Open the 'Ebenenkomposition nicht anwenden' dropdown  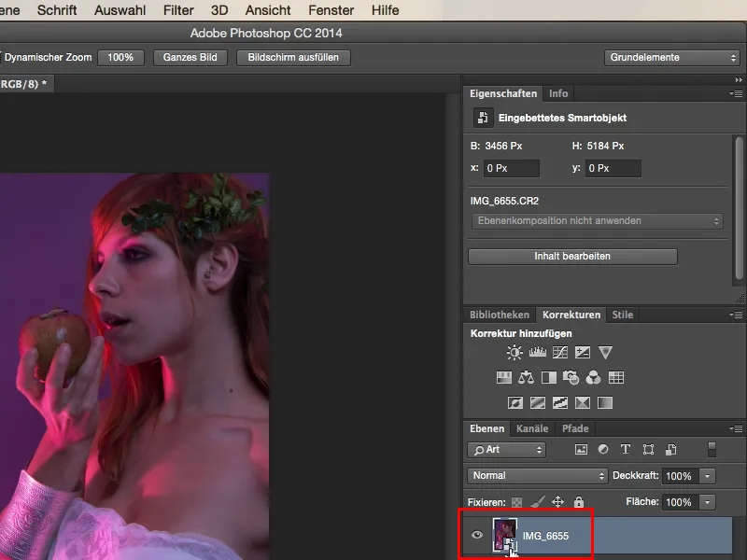pyautogui.click(x=598, y=221)
